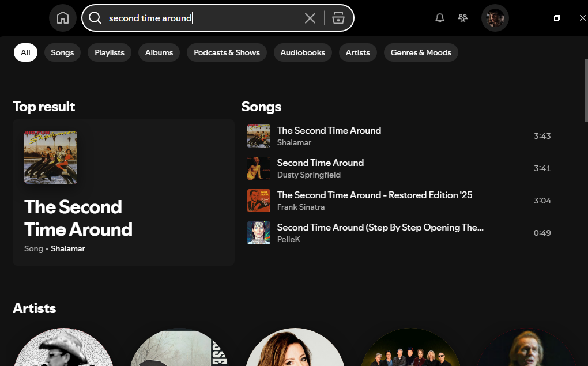Filter results by Podcasts & Shows
The image size is (588, 366).
pyautogui.click(x=227, y=52)
